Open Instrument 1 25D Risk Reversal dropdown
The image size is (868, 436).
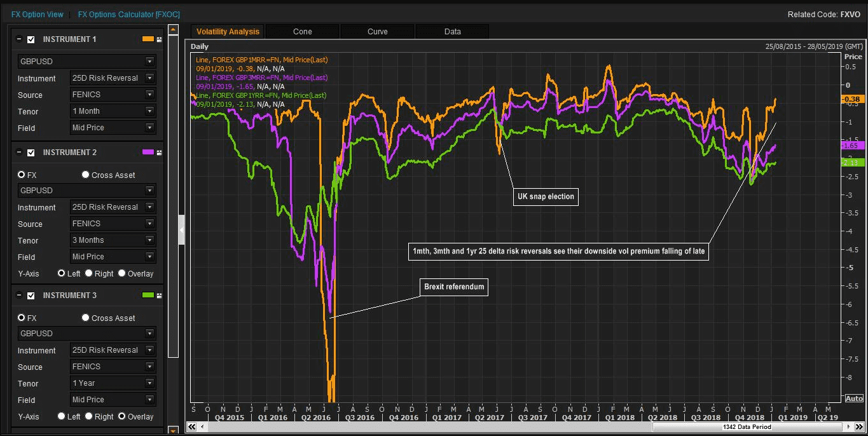tap(113, 78)
